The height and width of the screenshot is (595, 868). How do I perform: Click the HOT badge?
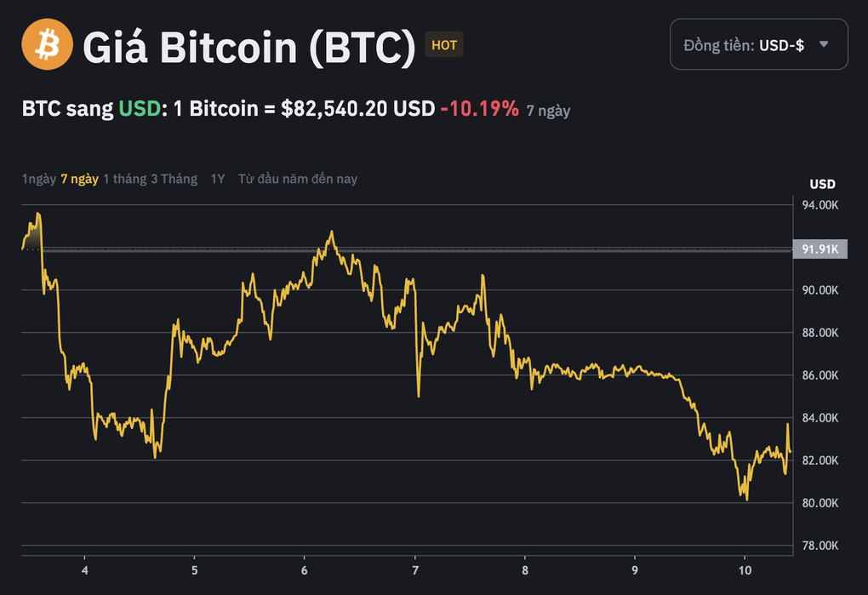click(x=444, y=45)
